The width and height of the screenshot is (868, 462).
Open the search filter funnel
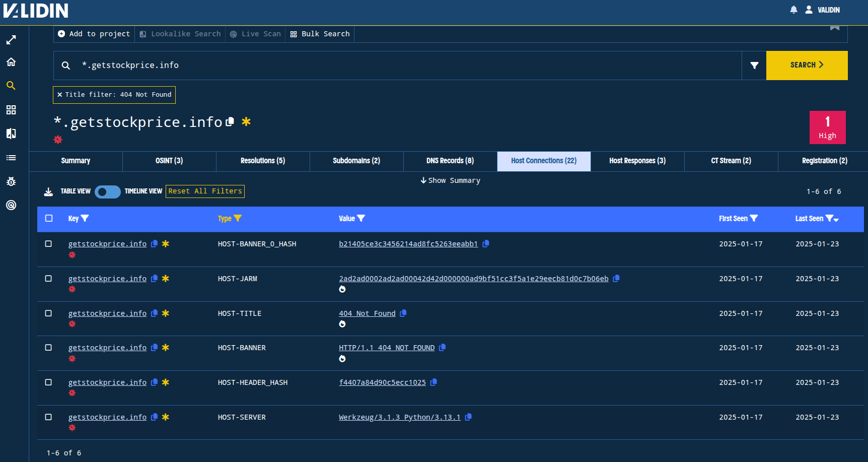coord(754,65)
